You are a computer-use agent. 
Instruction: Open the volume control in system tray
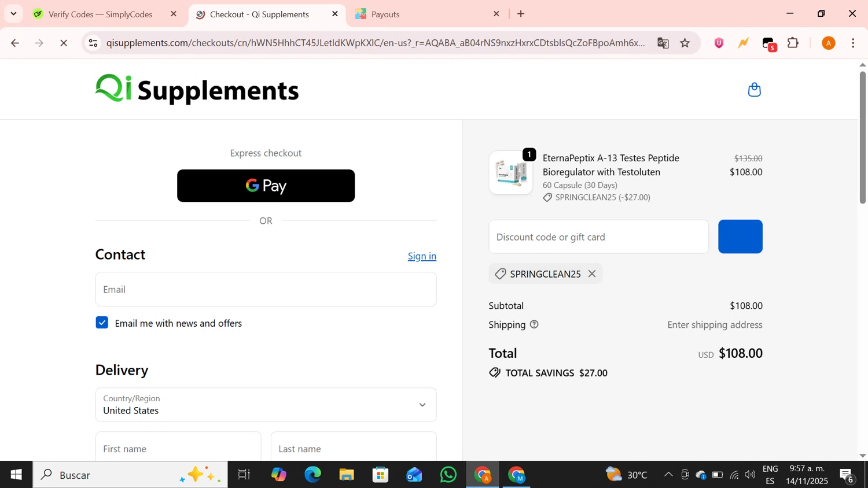tap(750, 475)
